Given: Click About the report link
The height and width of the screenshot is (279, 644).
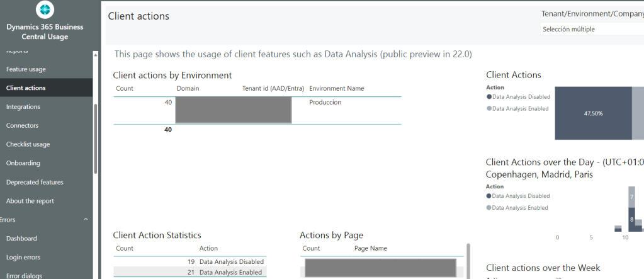Looking at the screenshot, I should (30, 201).
